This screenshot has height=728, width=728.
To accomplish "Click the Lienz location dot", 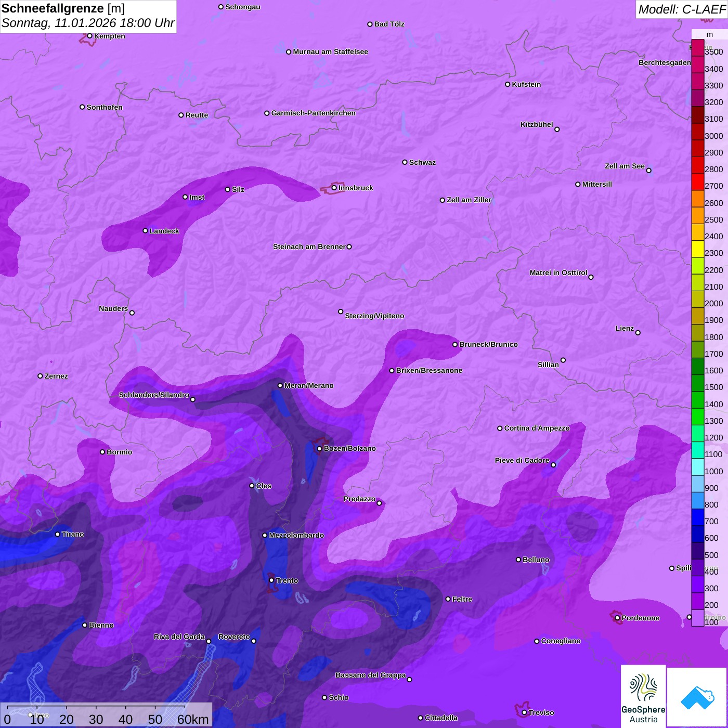I will [x=638, y=333].
